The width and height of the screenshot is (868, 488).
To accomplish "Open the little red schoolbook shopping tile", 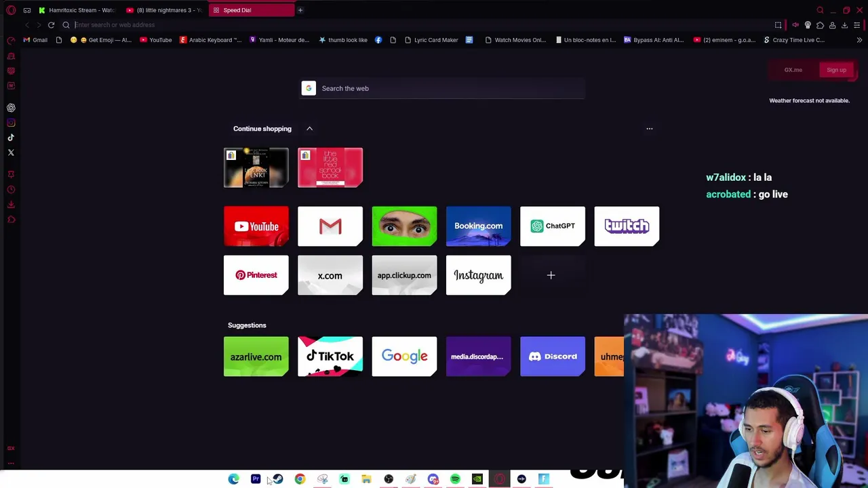I will point(330,167).
